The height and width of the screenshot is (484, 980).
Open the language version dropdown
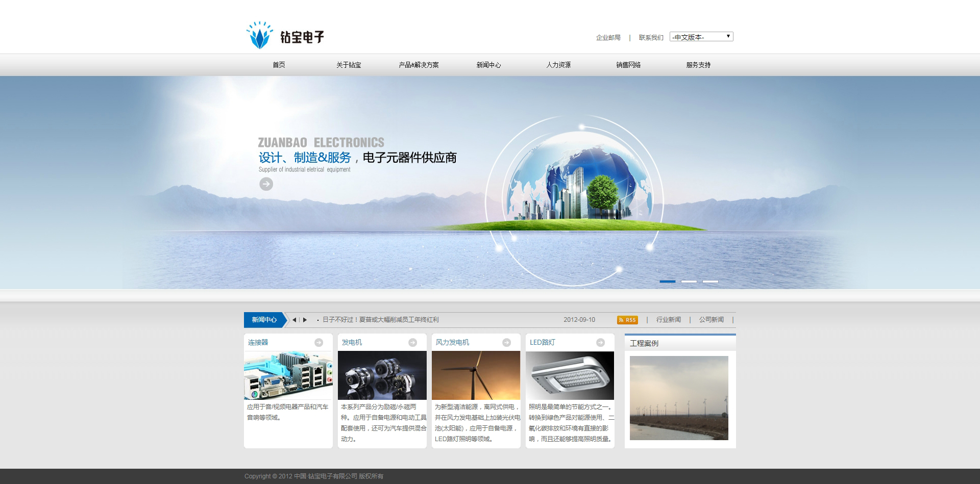point(702,36)
